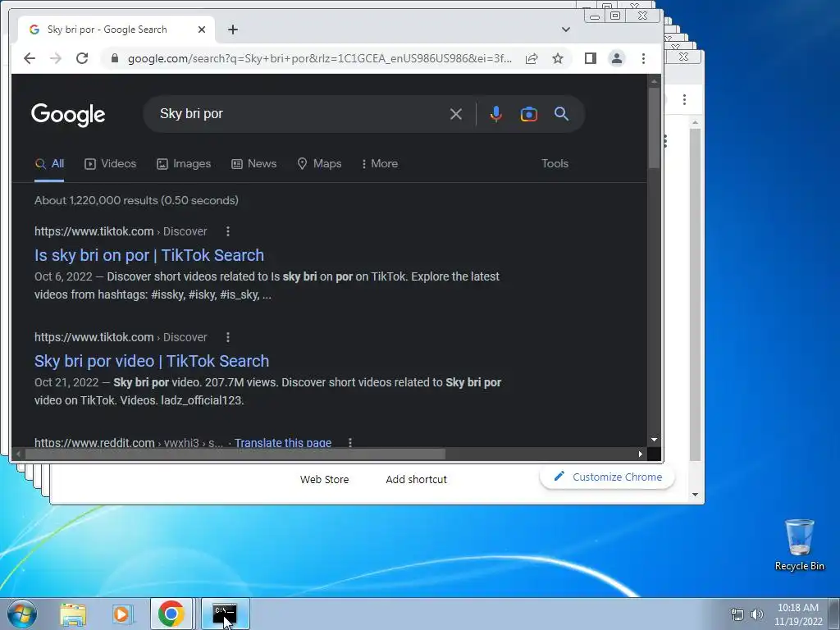The width and height of the screenshot is (840, 630).
Task: Click the horizontal scrollbar thumb
Action: (x=235, y=454)
